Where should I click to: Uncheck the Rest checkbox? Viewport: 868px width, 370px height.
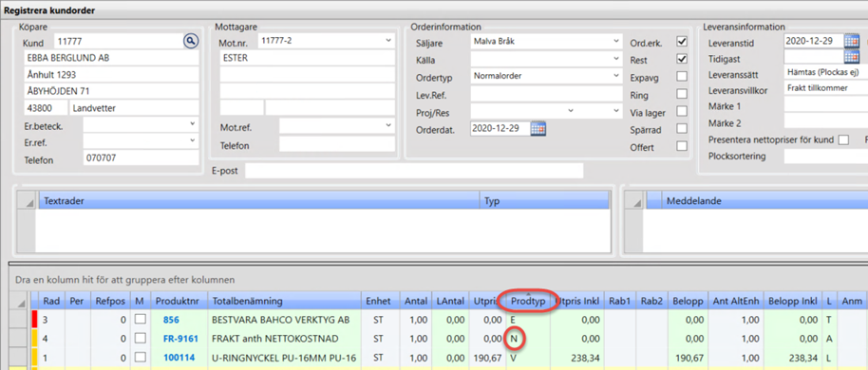point(682,59)
